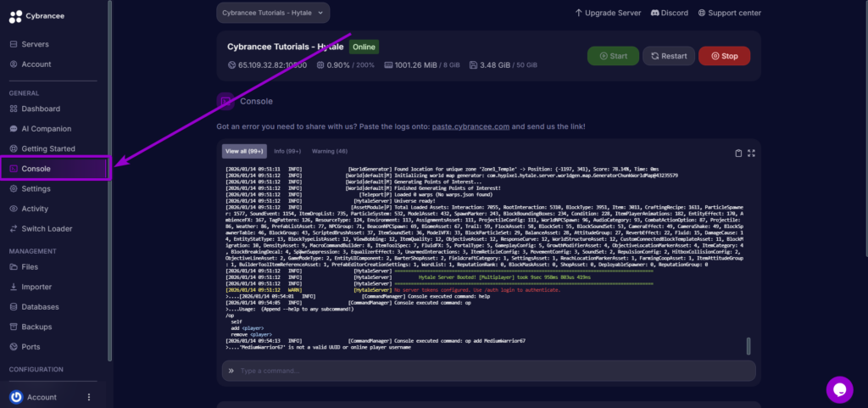The image size is (868, 408).
Task: Switch to View all (99+) tab
Action: coord(244,152)
